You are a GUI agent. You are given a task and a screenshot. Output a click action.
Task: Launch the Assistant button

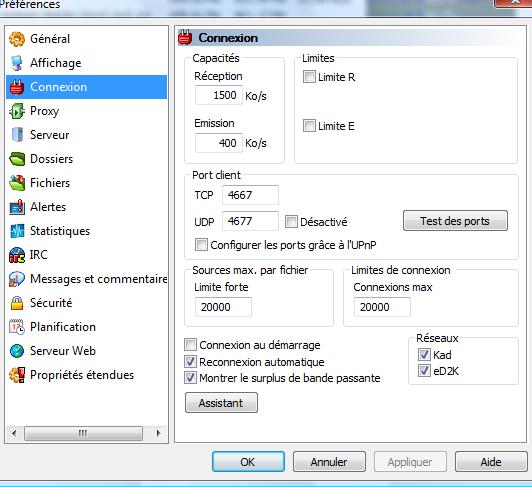click(221, 403)
